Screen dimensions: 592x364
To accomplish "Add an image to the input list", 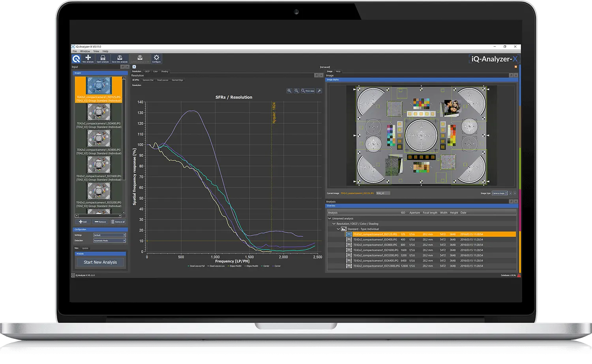I will tap(82, 222).
